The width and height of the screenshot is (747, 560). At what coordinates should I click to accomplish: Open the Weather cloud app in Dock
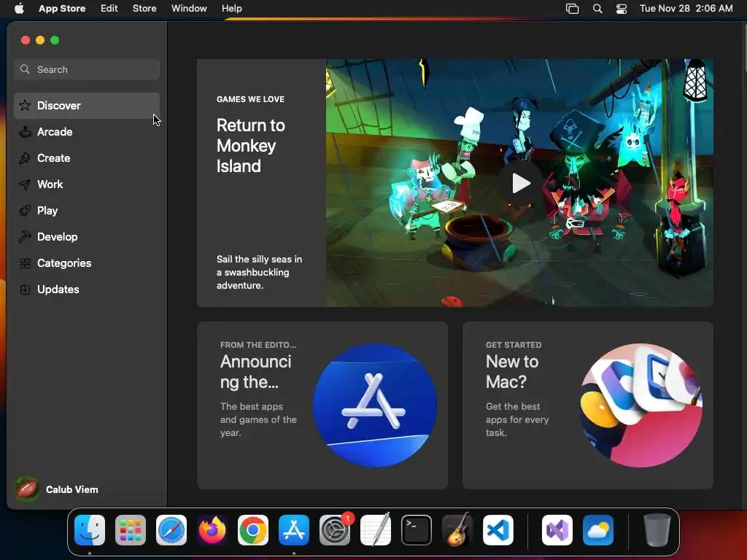tap(598, 530)
